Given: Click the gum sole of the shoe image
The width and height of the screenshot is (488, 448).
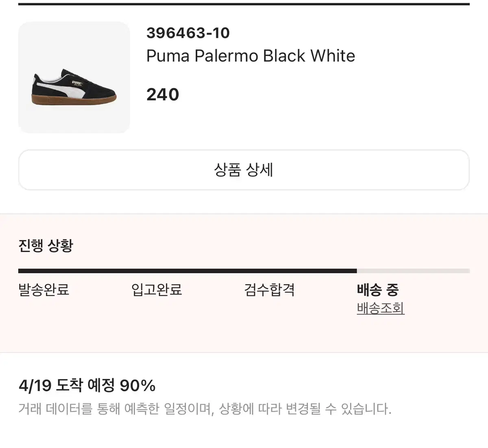Looking at the screenshot, I should (74, 100).
